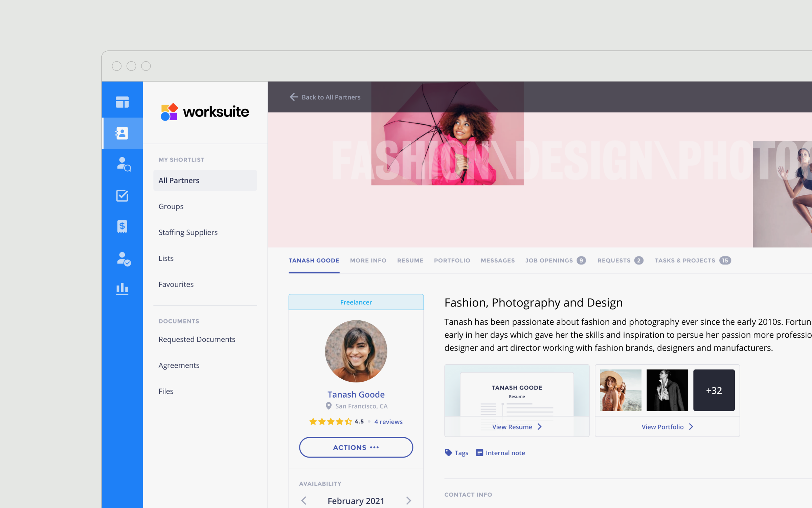Click the Tags label icon
This screenshot has width=812, height=508.
448,453
